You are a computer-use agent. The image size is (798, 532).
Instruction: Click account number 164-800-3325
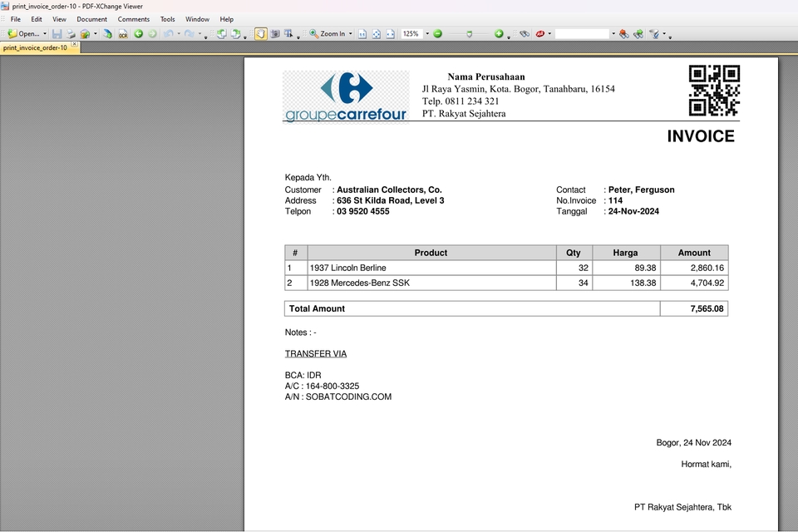tap(332, 386)
